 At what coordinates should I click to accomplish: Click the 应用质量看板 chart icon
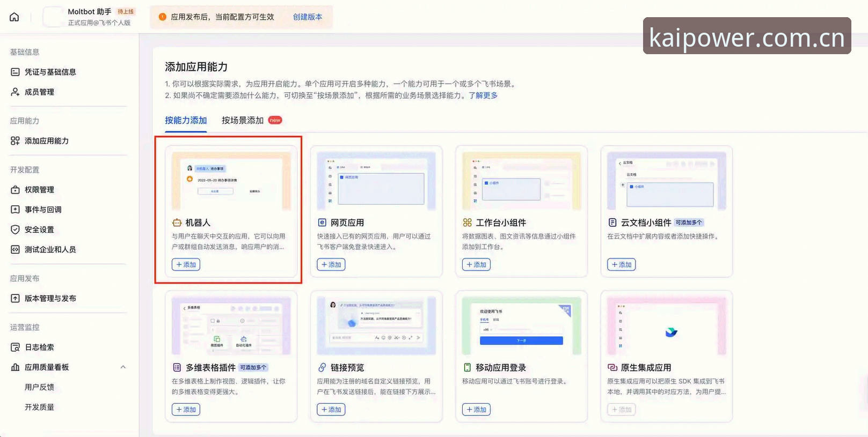point(15,367)
